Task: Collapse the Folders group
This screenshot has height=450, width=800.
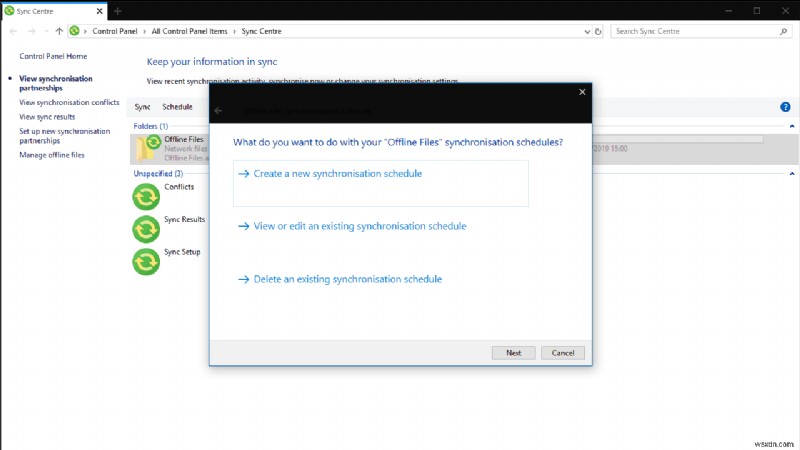Action: click(792, 126)
